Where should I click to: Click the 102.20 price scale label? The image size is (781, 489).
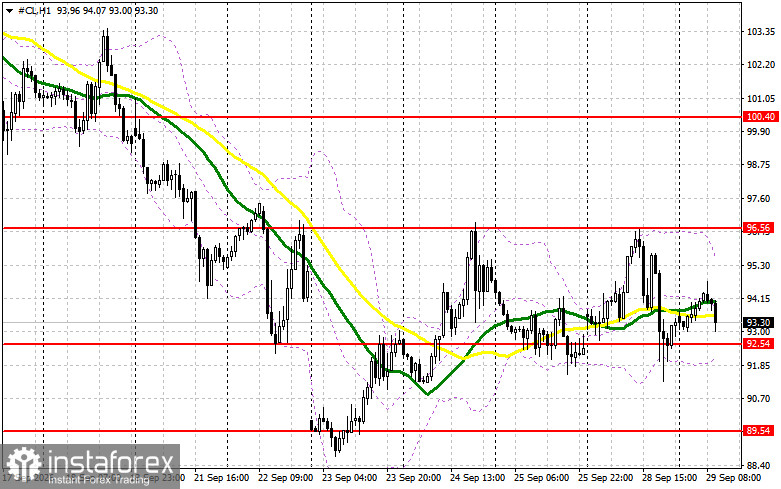(x=761, y=65)
